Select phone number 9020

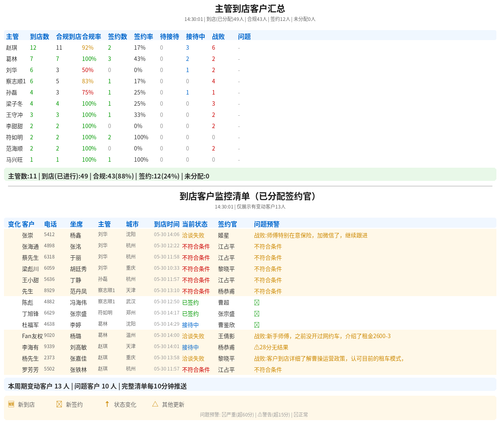click(49, 335)
